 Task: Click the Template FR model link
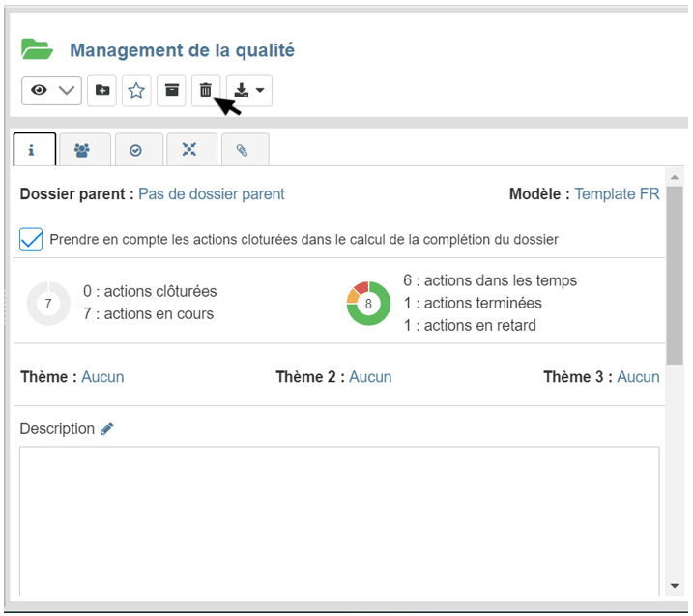coord(617,193)
